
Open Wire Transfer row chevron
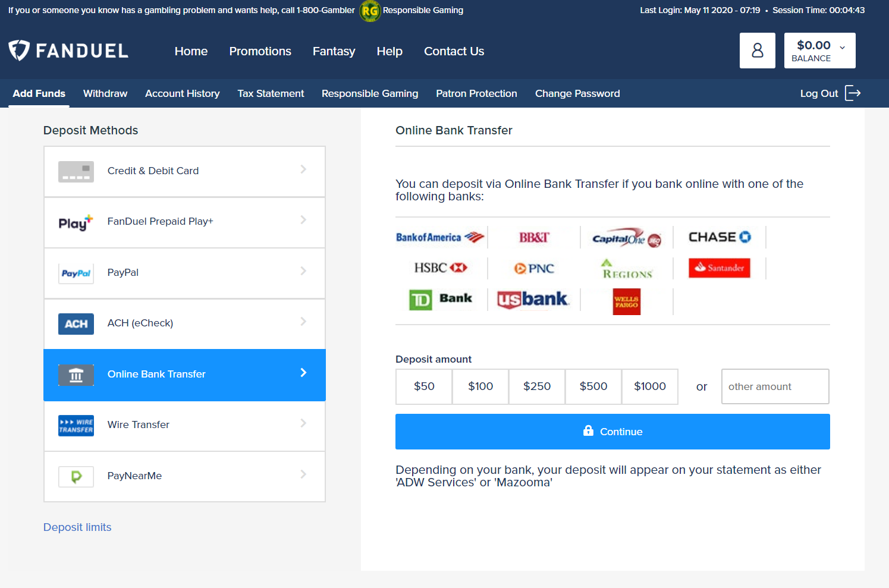[303, 423]
